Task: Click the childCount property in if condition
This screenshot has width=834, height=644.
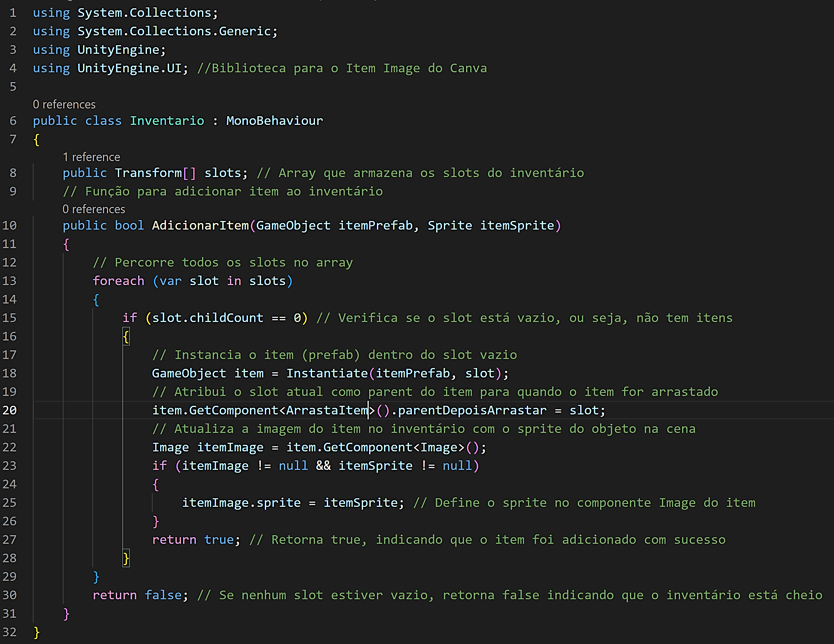Action: pyautogui.click(x=226, y=318)
